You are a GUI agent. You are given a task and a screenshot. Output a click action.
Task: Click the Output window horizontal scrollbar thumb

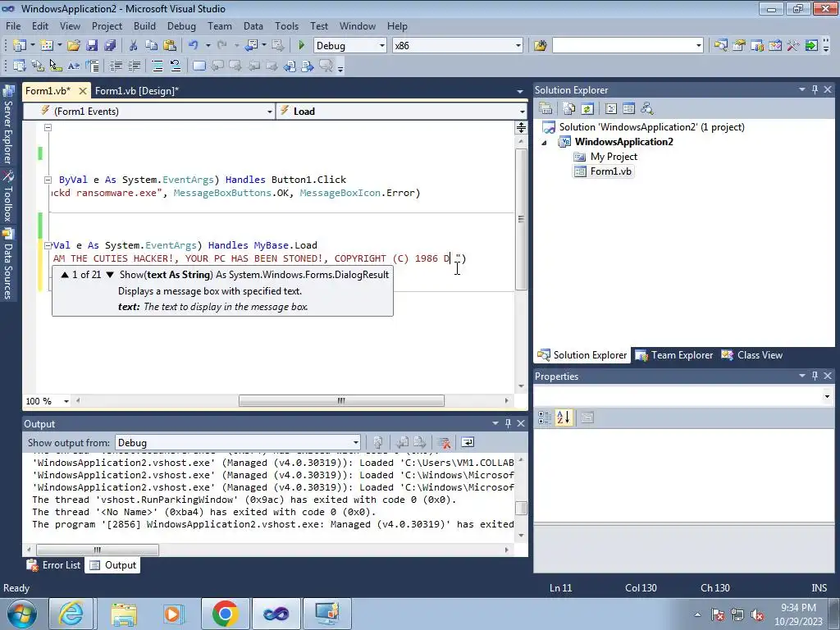coord(97,550)
